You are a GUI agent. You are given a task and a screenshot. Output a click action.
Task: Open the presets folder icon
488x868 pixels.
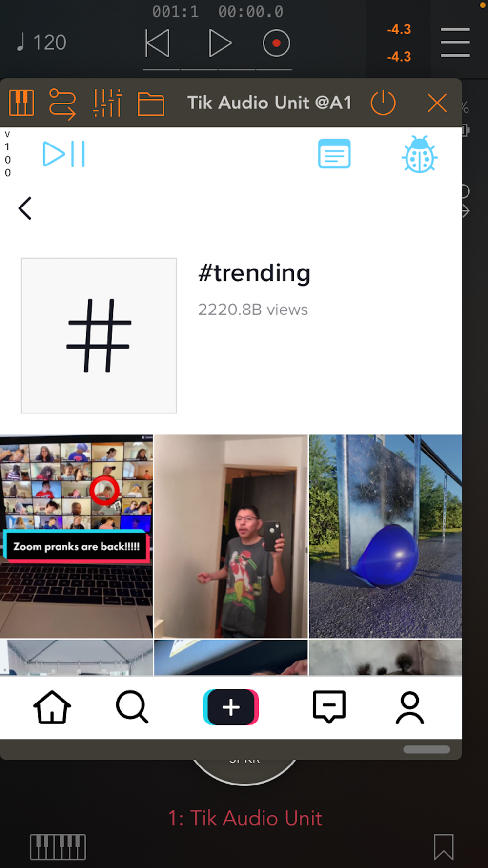151,103
